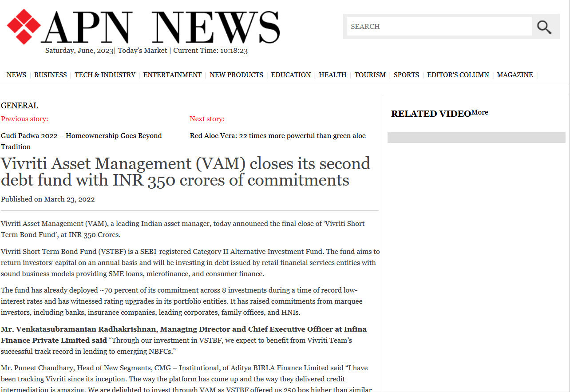This screenshot has width=570, height=392.
Task: Select SPORTS in the navigation bar
Action: coord(406,75)
